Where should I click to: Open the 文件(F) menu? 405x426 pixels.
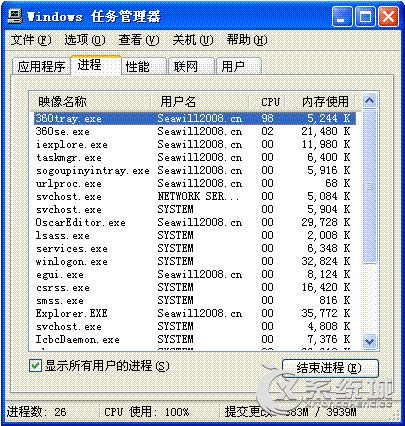pos(31,40)
